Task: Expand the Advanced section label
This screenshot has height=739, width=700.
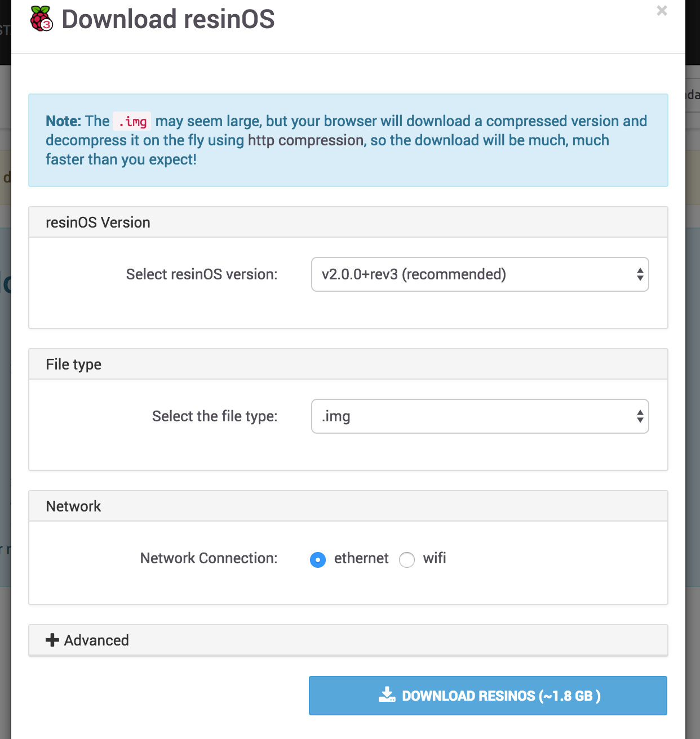Action: pyautogui.click(x=96, y=640)
